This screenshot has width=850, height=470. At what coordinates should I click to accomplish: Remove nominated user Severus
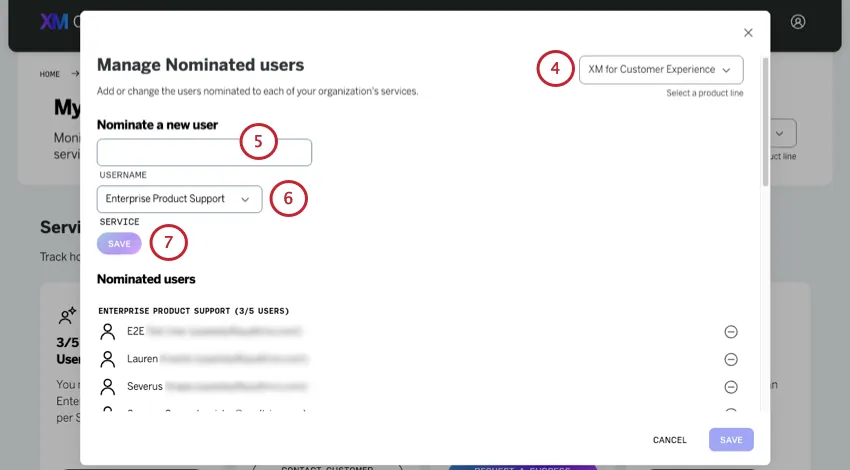[731, 387]
